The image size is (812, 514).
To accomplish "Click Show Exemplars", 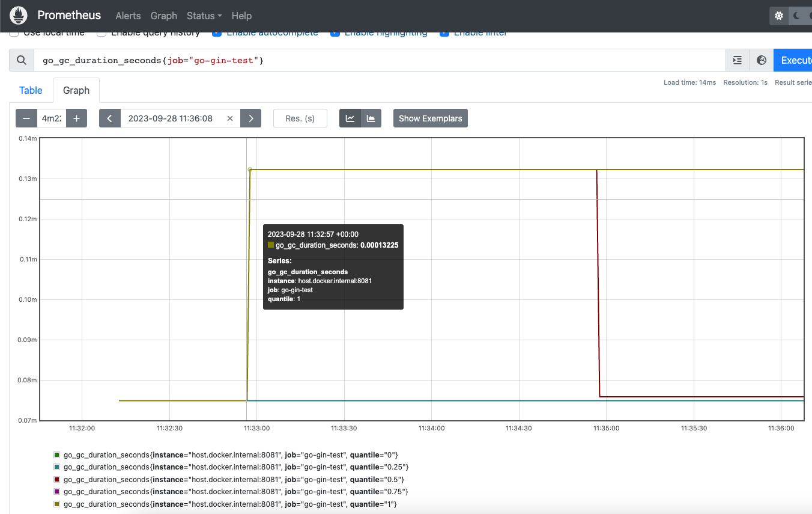I will (x=430, y=118).
